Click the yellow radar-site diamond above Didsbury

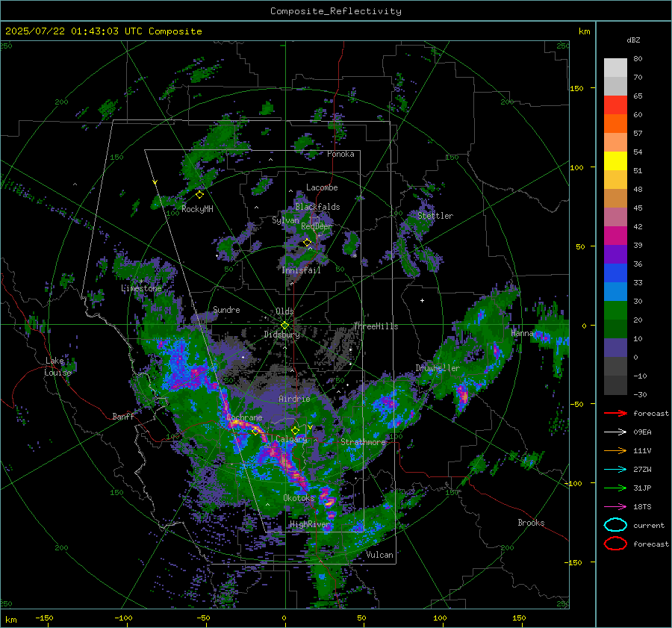(x=284, y=326)
